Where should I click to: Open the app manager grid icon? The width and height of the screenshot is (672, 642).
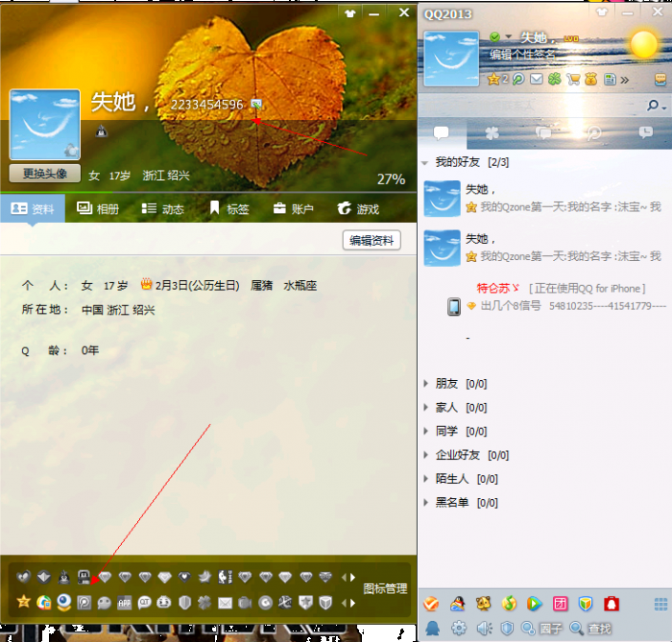point(660,604)
